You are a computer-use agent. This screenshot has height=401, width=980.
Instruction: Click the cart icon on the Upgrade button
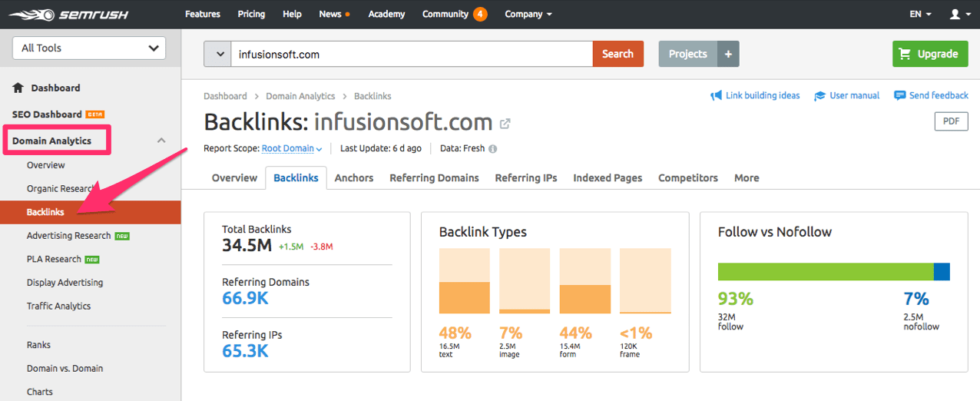coord(905,54)
